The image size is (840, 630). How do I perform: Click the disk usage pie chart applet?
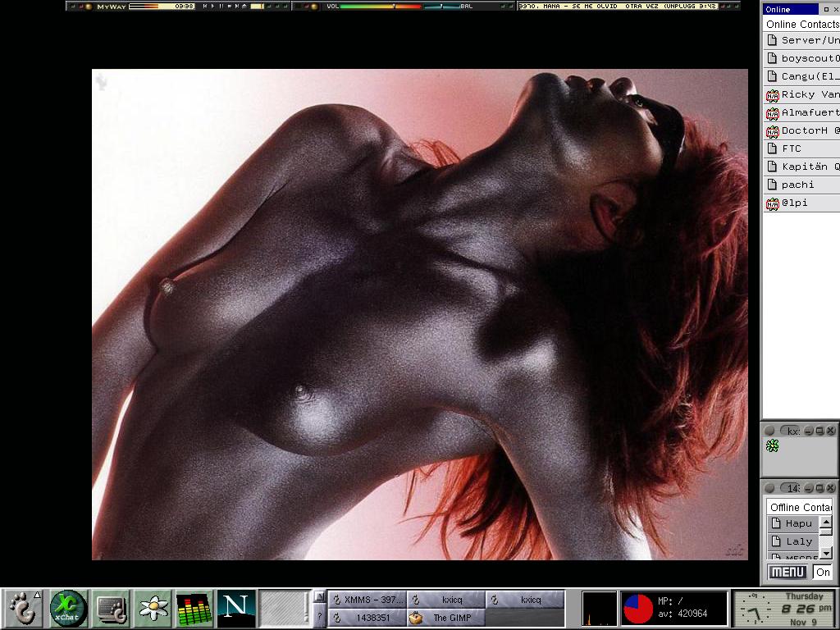click(x=638, y=609)
